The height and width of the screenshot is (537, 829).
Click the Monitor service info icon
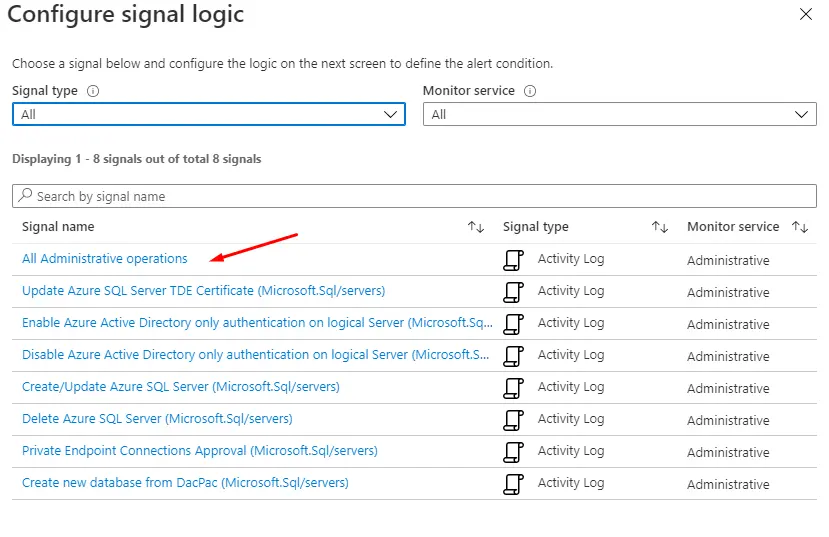[530, 91]
